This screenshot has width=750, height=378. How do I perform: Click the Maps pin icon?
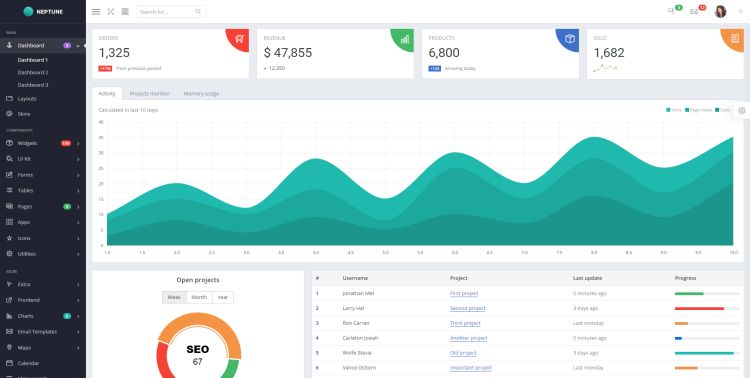(x=9, y=347)
